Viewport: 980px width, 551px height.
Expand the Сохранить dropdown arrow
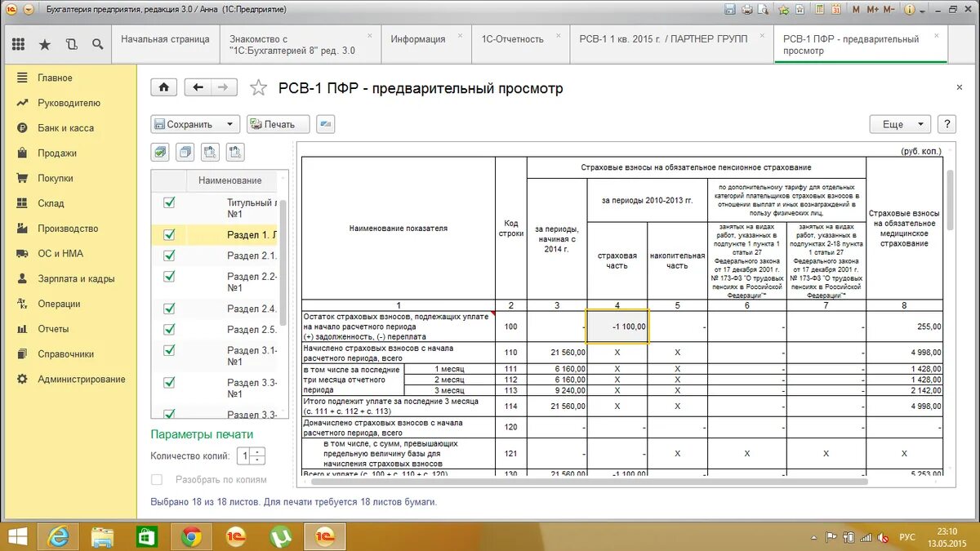click(229, 124)
